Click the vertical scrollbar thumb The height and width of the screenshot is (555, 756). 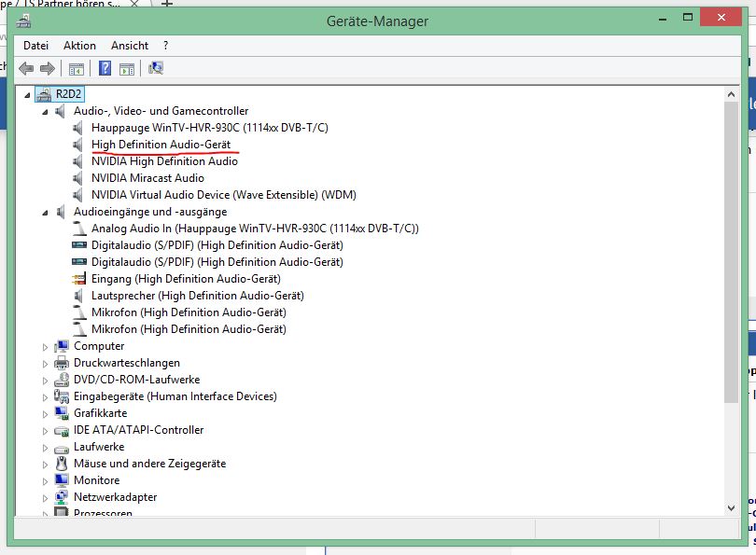click(732, 252)
